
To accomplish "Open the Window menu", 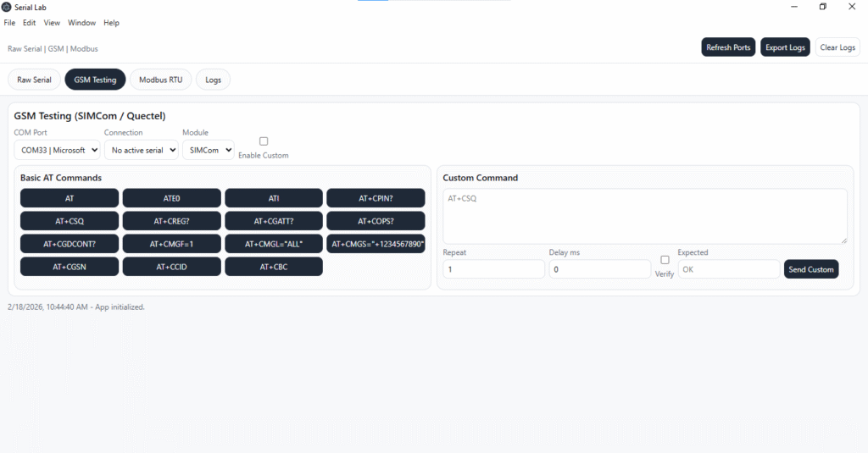I will click(x=81, y=23).
